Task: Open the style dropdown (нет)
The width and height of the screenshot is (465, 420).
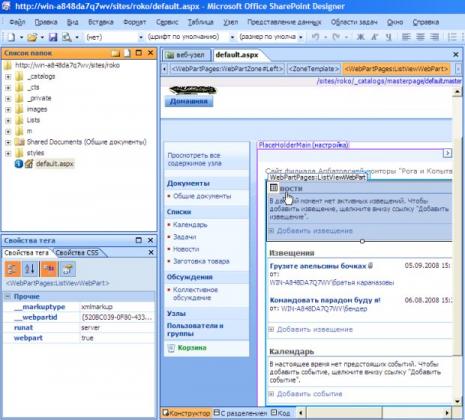Action: coord(141,37)
